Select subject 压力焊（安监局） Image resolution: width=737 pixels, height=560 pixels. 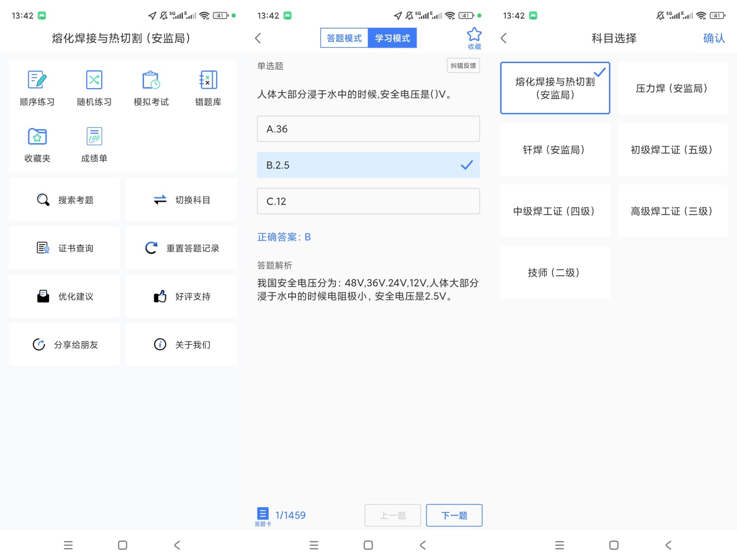point(673,88)
